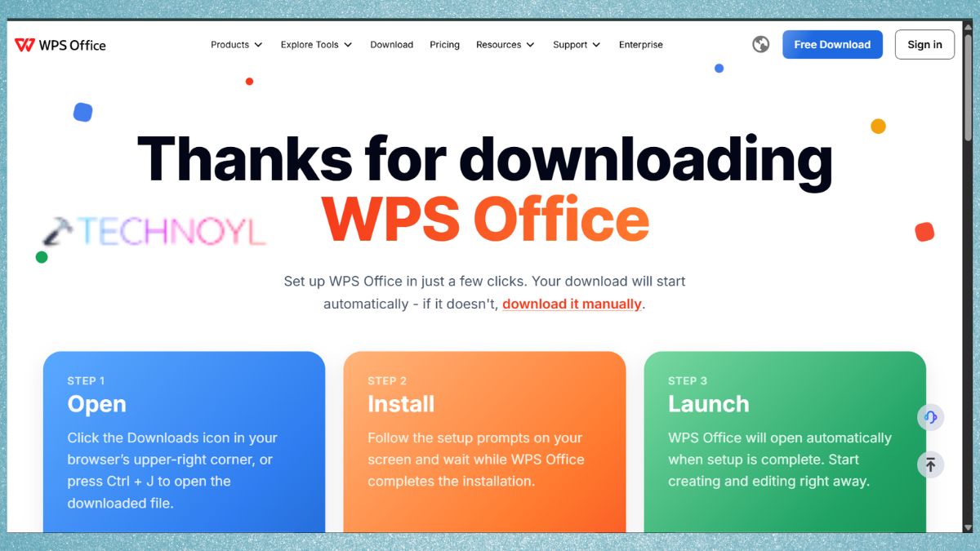This screenshot has width=980, height=551.
Task: Open the Enterprise nav item
Action: 640,45
